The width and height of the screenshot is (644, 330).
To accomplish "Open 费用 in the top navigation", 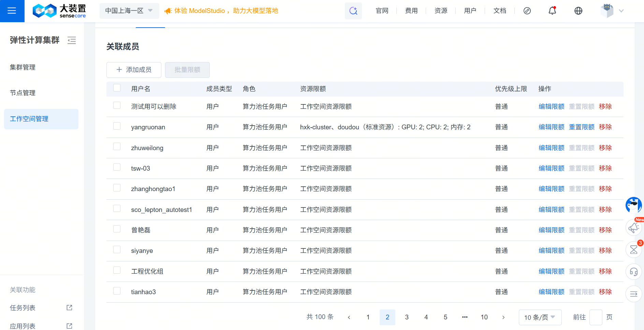I will point(411,11).
